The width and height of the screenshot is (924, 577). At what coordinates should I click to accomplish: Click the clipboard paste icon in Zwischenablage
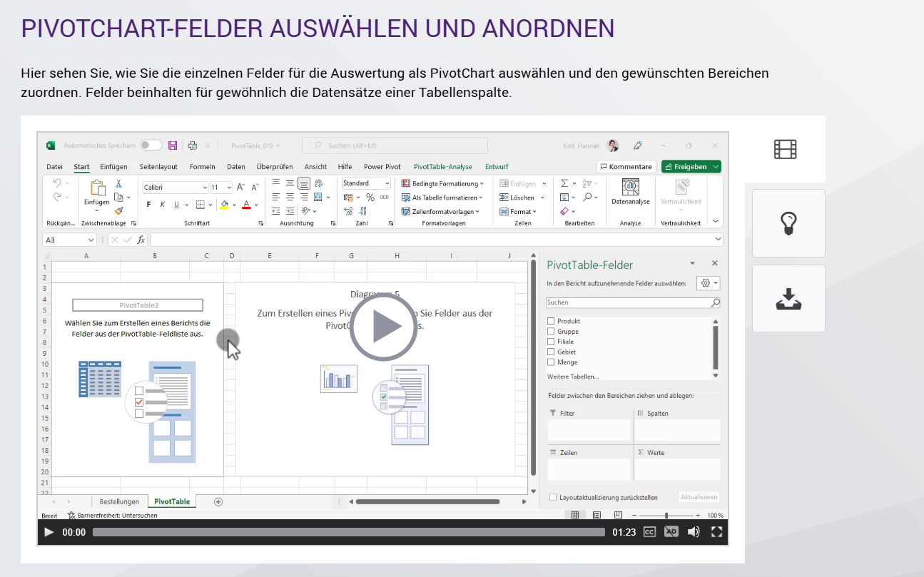pyautogui.click(x=97, y=188)
